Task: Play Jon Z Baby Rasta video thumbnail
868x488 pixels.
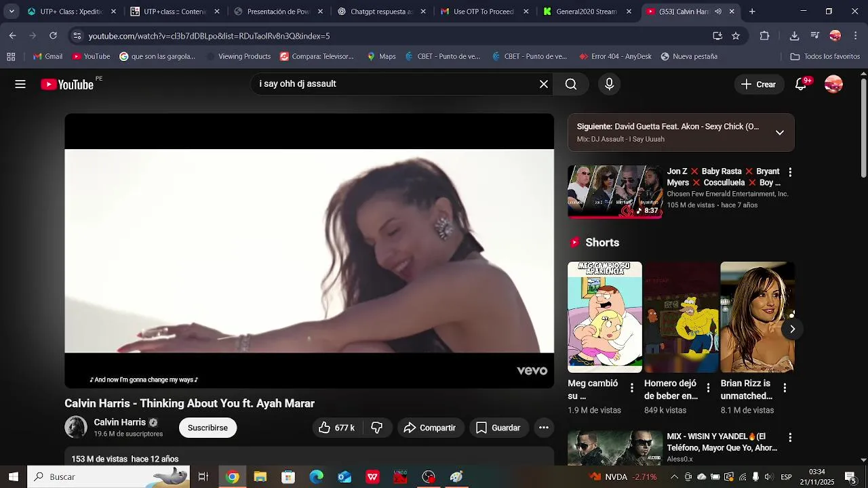Action: (x=615, y=191)
